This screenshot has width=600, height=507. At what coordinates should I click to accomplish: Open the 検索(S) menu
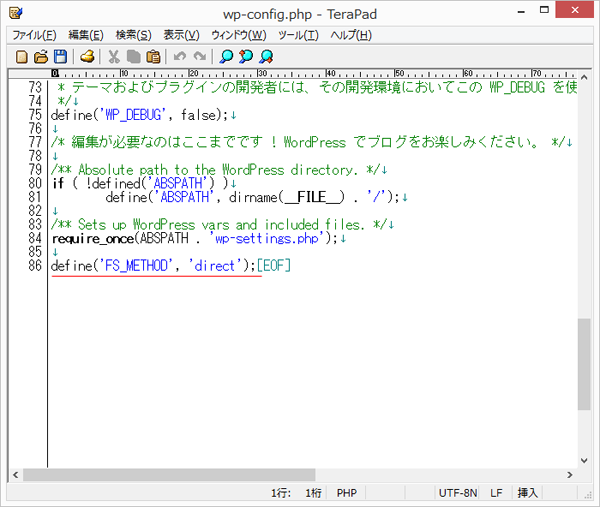134,35
